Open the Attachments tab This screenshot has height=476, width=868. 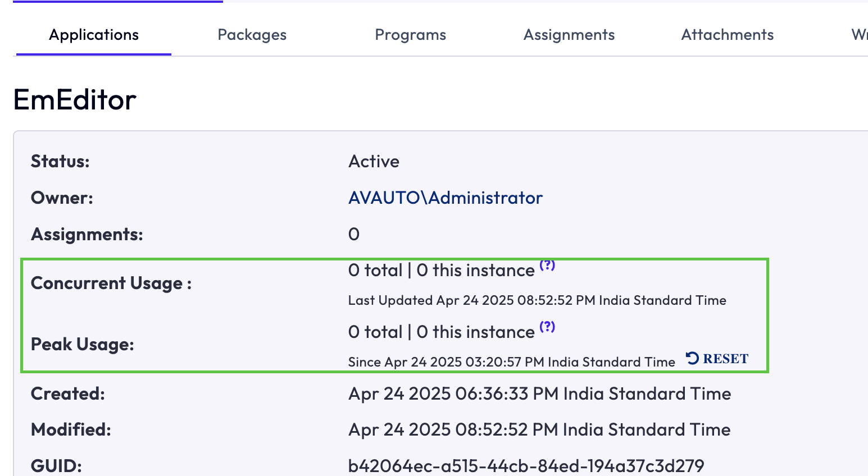[x=728, y=35]
